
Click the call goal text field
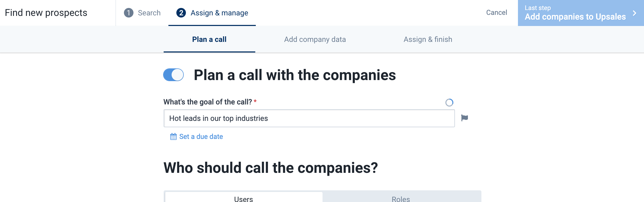[309, 118]
